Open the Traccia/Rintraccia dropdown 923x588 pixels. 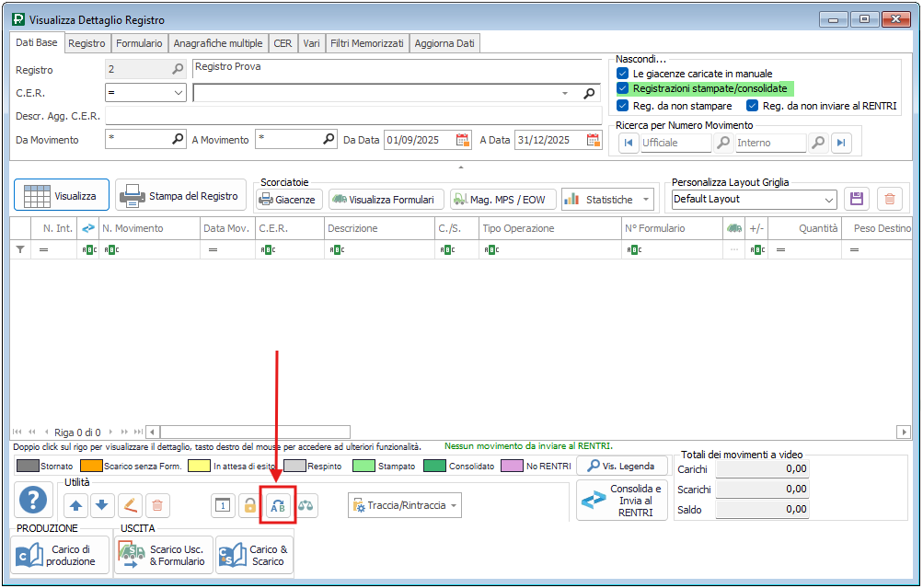click(x=405, y=505)
